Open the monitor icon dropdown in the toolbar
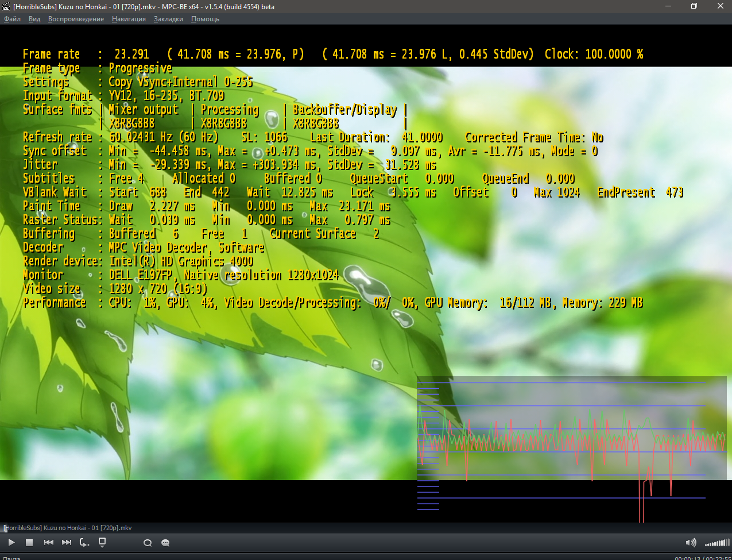The width and height of the screenshot is (732, 560). (102, 542)
